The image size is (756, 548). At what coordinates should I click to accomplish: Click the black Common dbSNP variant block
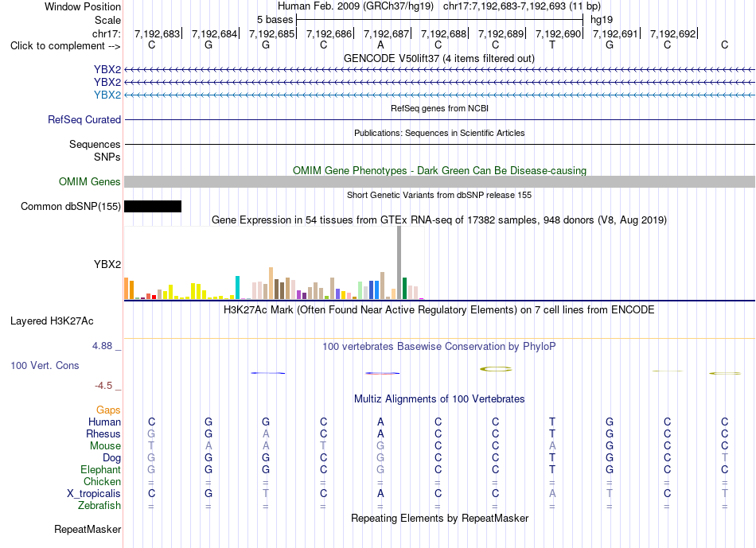coord(153,206)
